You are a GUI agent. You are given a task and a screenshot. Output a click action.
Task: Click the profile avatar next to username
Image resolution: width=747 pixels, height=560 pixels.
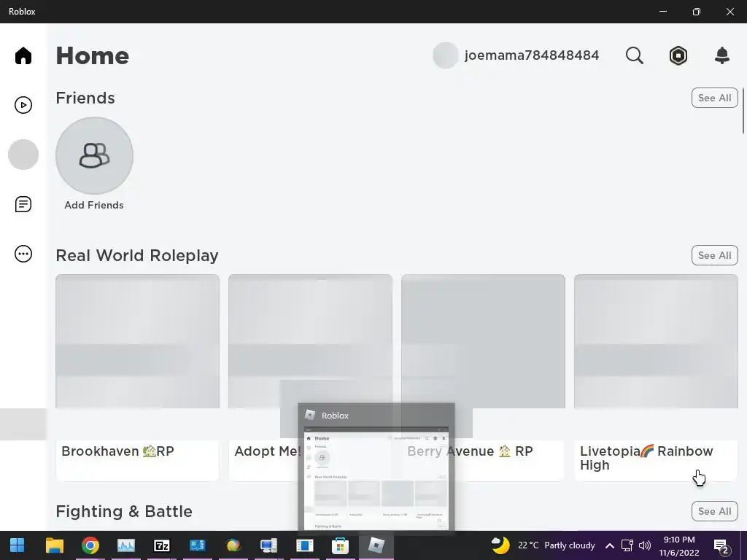coord(446,55)
